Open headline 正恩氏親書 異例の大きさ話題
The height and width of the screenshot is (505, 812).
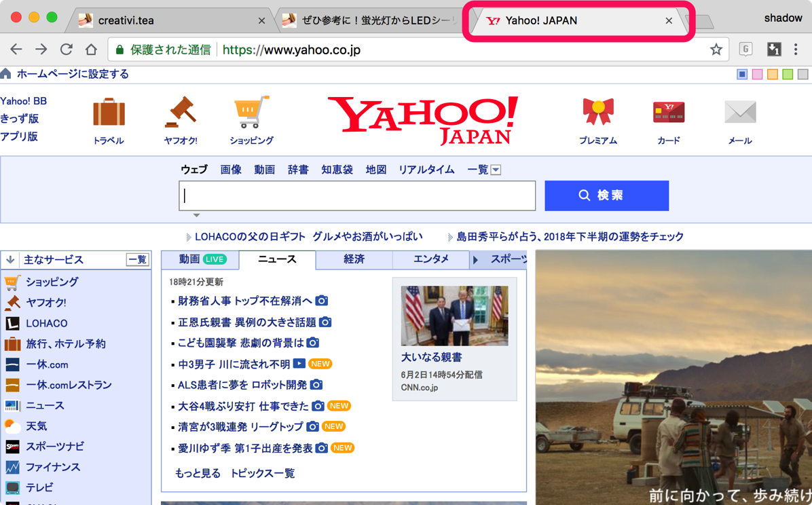[x=246, y=322]
